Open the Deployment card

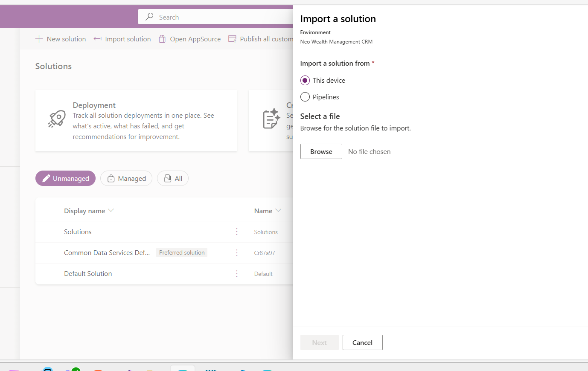(136, 120)
